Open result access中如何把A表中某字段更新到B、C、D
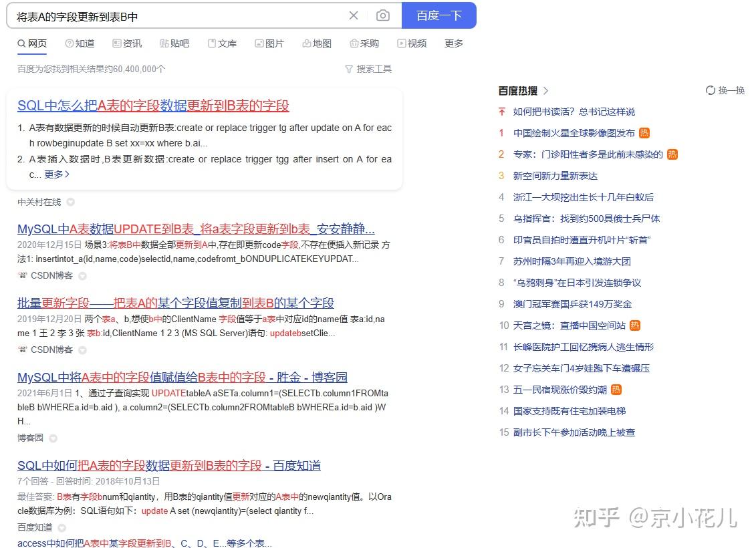 (144, 543)
